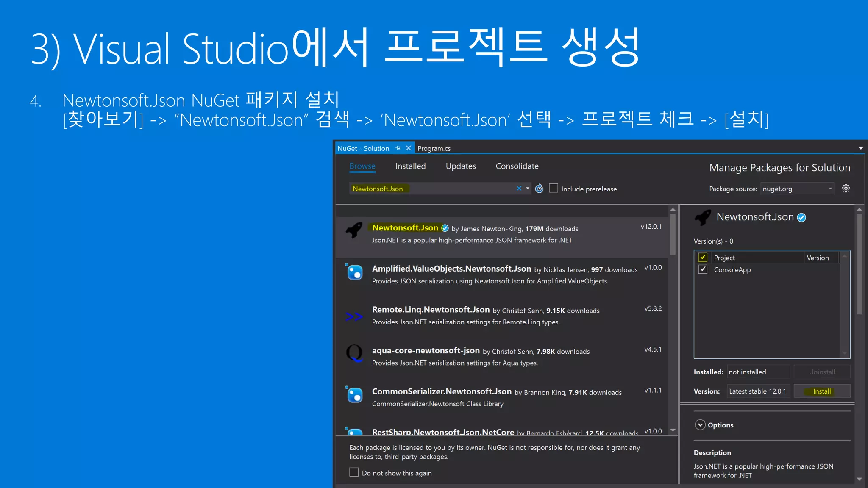868x488 pixels.
Task: Open the Program.cs document tab
Action: (x=434, y=148)
